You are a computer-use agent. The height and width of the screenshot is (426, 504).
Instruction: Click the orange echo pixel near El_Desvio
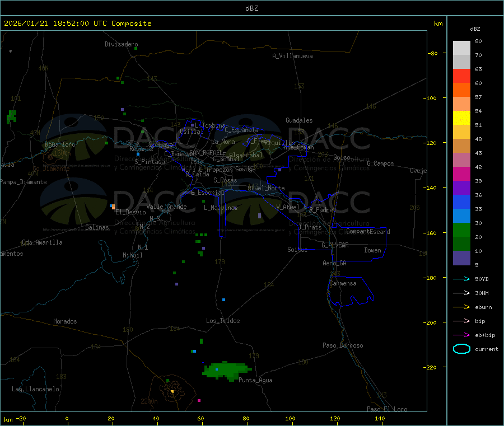pyautogui.click(x=113, y=207)
